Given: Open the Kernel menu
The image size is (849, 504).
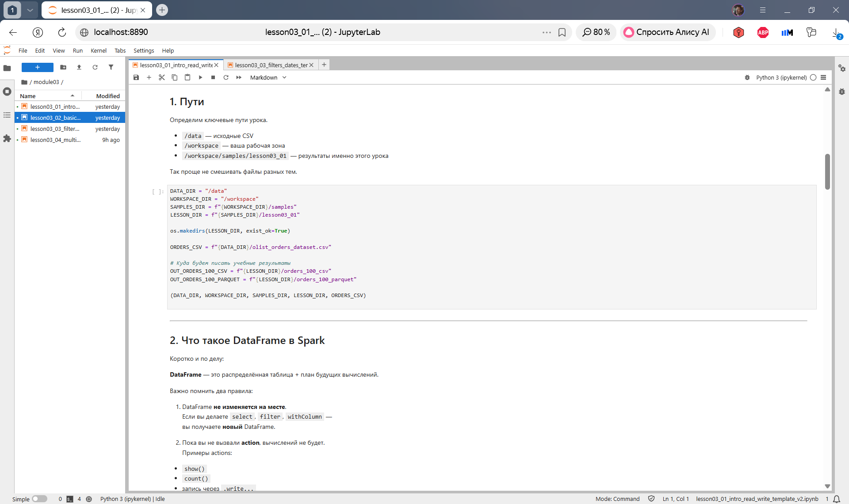Looking at the screenshot, I should pos(99,50).
